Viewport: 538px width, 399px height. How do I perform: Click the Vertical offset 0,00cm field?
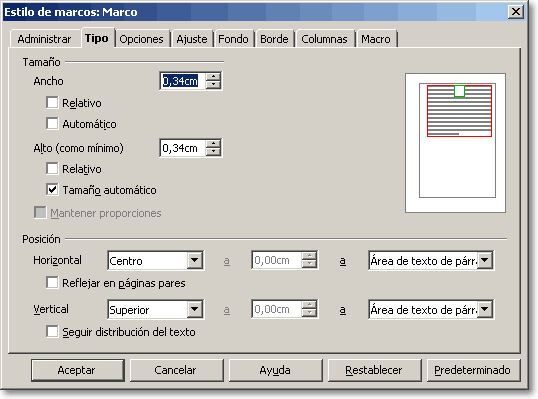pos(277,309)
